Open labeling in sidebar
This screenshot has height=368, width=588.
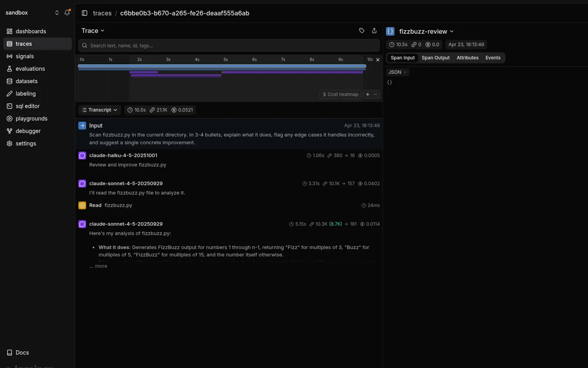(x=37, y=94)
